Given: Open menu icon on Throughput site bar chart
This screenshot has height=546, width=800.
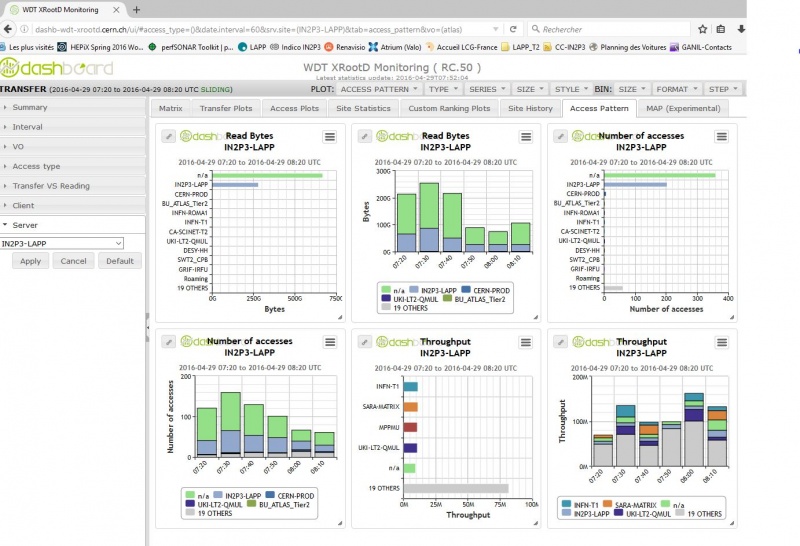Looking at the screenshot, I should (x=526, y=342).
